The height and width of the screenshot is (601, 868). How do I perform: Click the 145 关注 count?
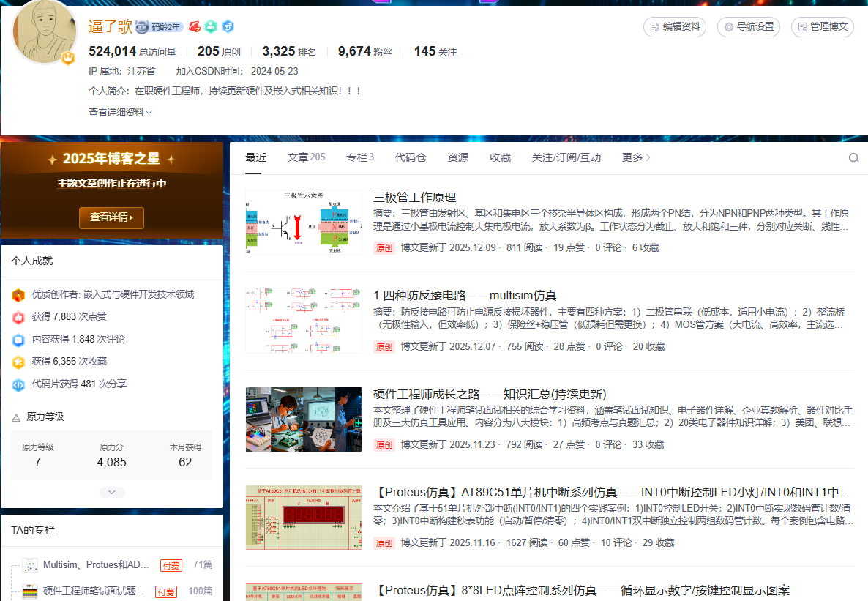(435, 51)
